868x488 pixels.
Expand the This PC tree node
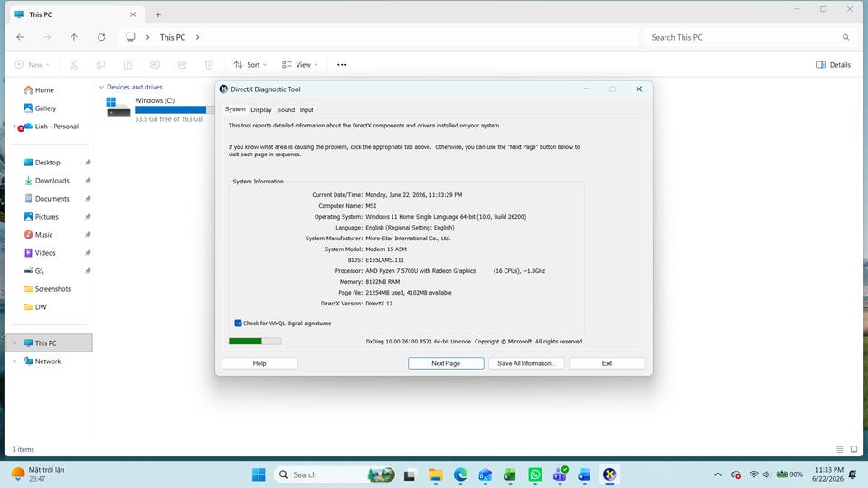[14, 343]
